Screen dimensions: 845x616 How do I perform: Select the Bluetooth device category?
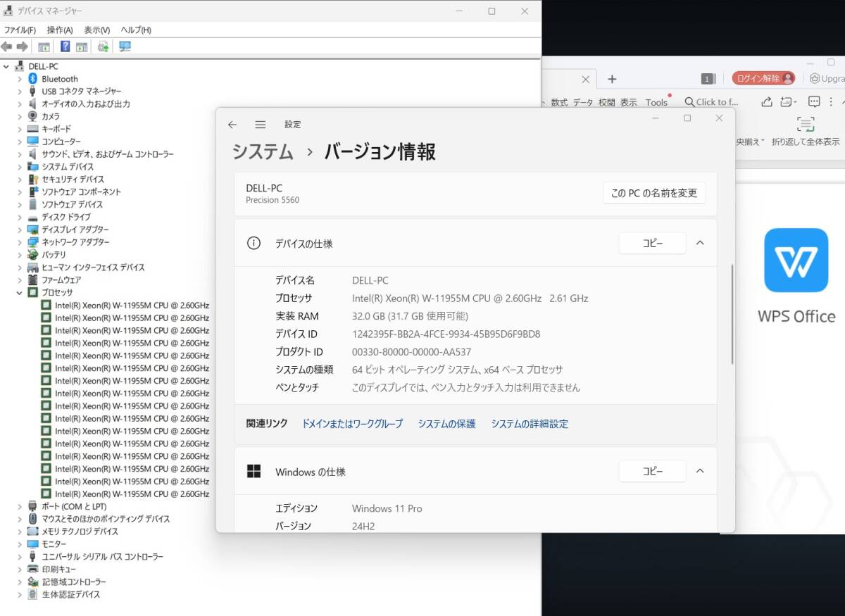coord(60,79)
